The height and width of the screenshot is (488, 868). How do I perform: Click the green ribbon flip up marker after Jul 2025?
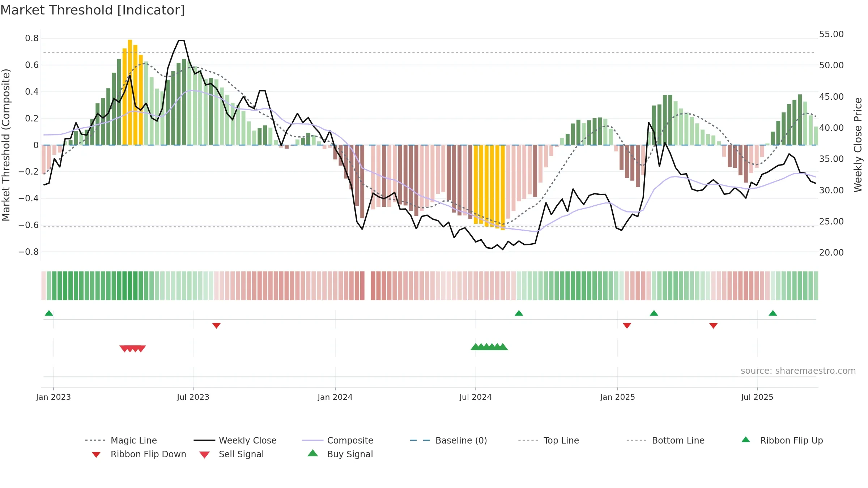pyautogui.click(x=773, y=313)
